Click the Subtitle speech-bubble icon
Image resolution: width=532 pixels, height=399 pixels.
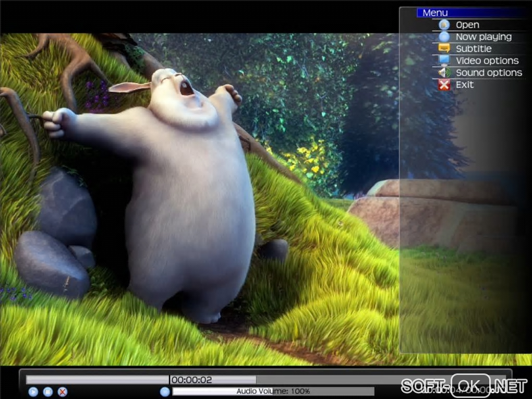(x=444, y=48)
